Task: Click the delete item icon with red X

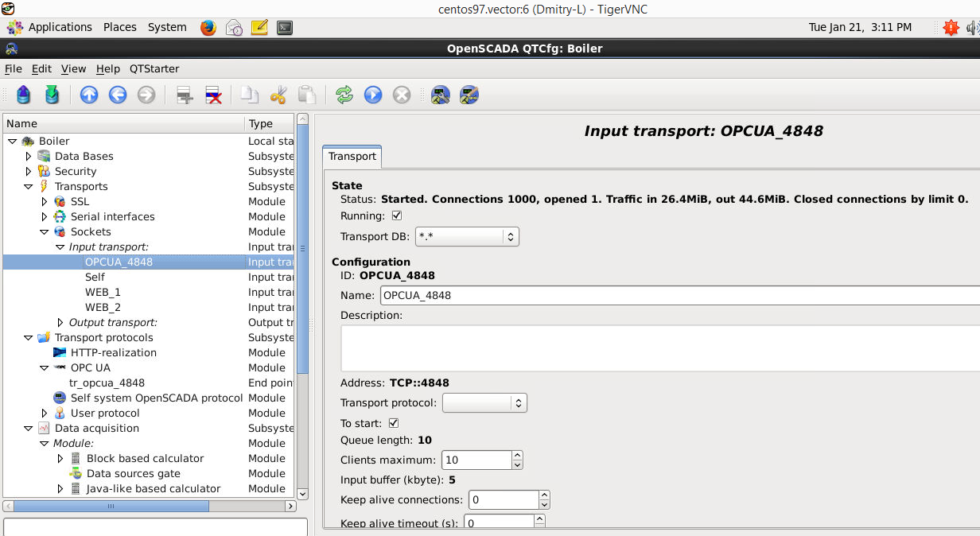Action: 213,95
